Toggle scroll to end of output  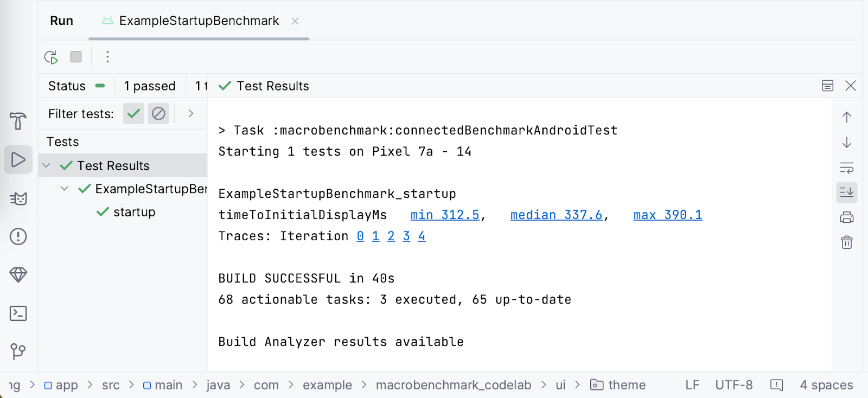click(x=846, y=192)
